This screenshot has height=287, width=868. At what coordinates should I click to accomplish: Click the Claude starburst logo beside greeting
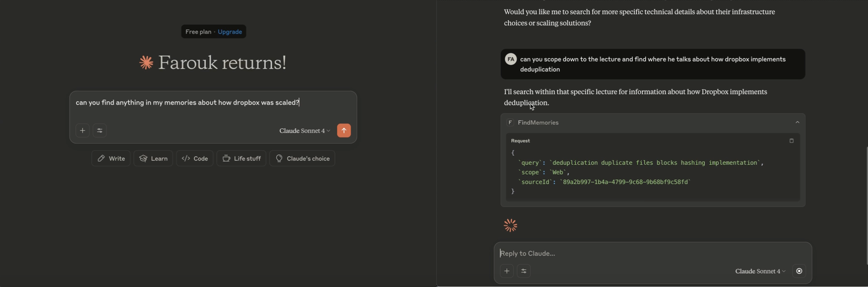click(146, 63)
